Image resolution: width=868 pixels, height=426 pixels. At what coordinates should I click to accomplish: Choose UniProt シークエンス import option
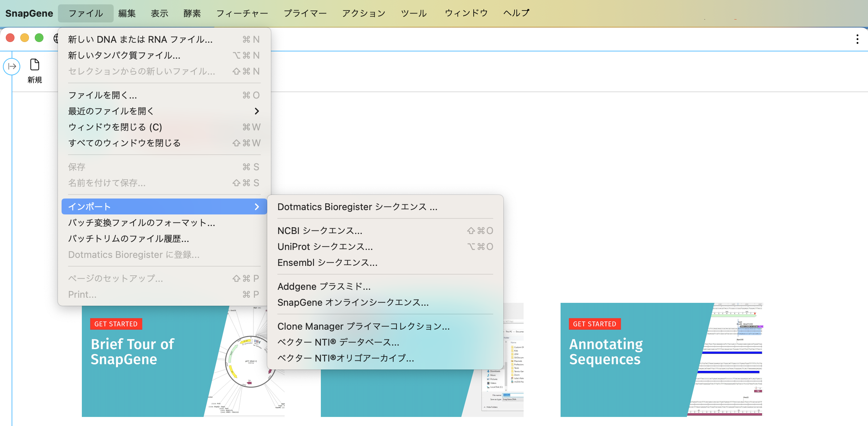coord(325,247)
